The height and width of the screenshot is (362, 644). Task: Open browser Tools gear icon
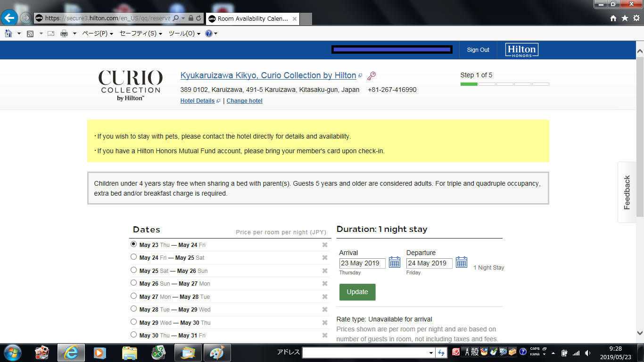pos(636,18)
